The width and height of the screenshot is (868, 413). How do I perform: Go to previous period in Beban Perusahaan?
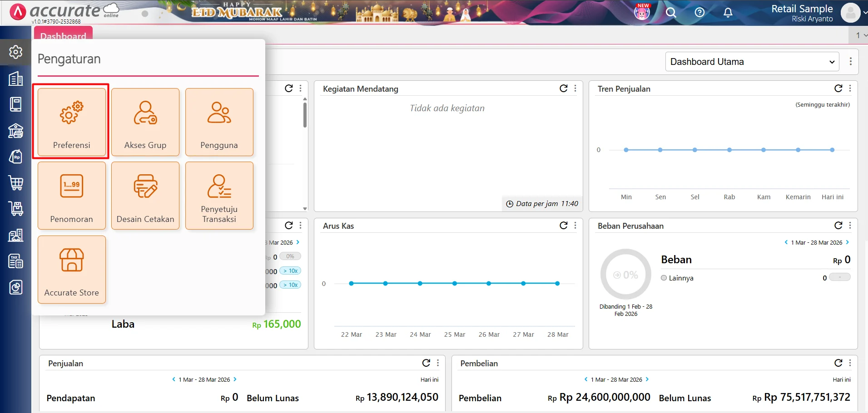786,242
